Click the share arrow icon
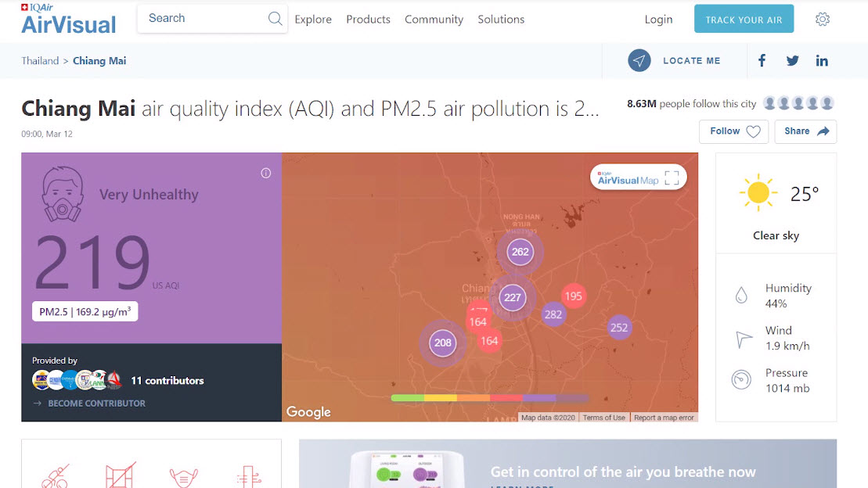 pyautogui.click(x=823, y=131)
